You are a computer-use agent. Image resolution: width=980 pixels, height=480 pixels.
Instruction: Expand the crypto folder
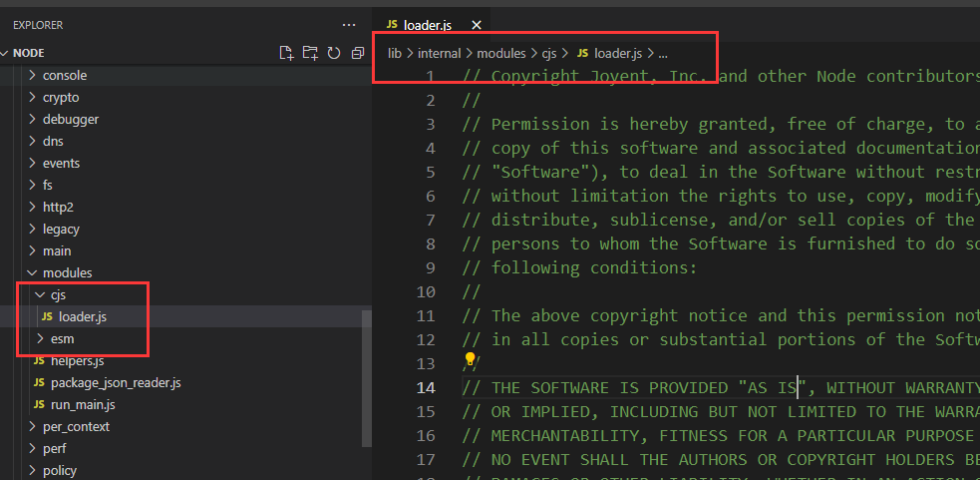[x=60, y=97]
